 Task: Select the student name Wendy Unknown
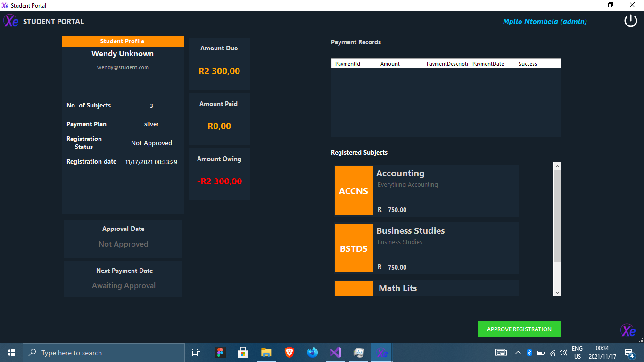click(x=123, y=54)
